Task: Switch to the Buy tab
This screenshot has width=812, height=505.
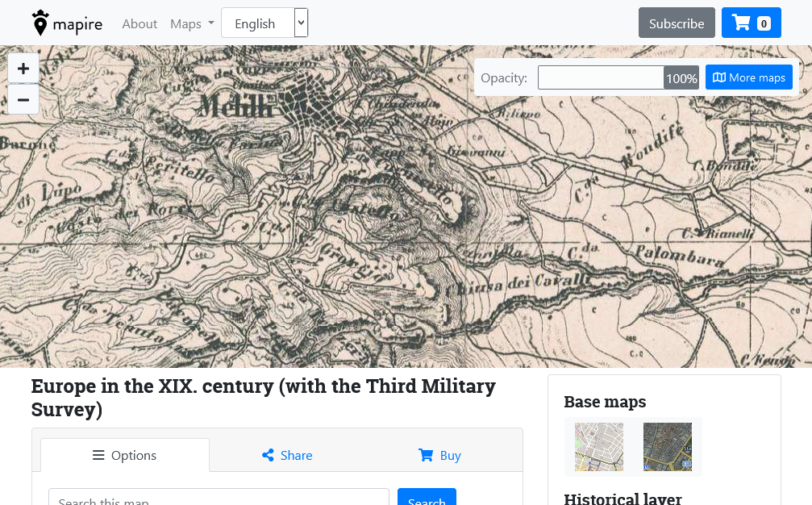Action: pyautogui.click(x=440, y=456)
